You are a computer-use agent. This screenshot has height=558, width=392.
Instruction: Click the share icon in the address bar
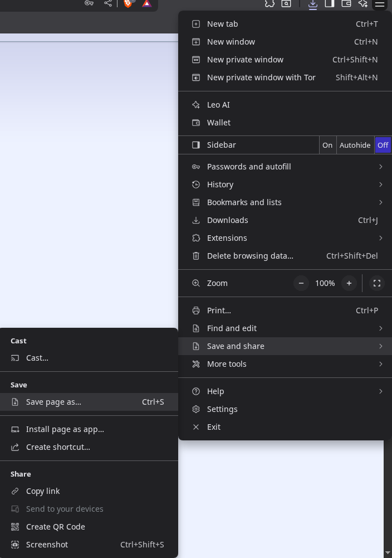pos(108,3)
